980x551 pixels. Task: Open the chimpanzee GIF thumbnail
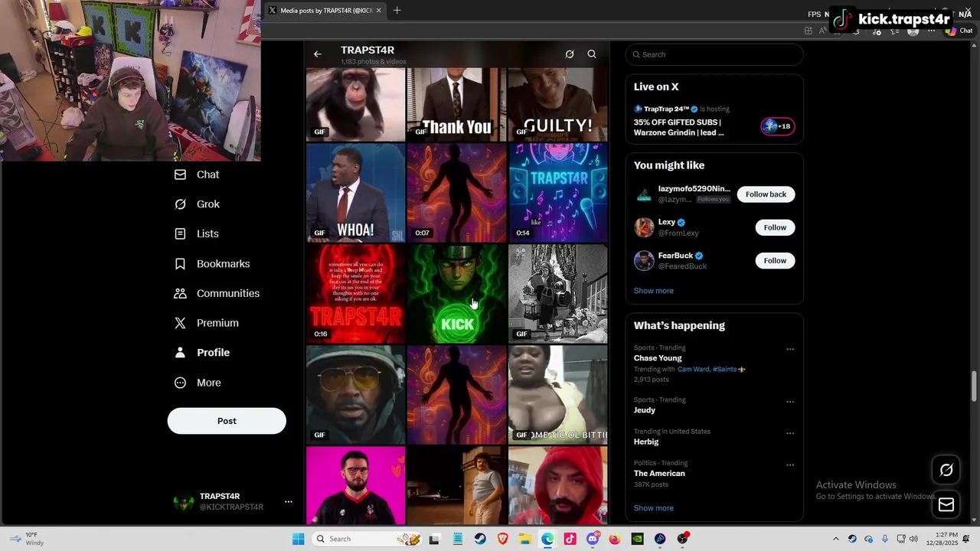click(355, 104)
